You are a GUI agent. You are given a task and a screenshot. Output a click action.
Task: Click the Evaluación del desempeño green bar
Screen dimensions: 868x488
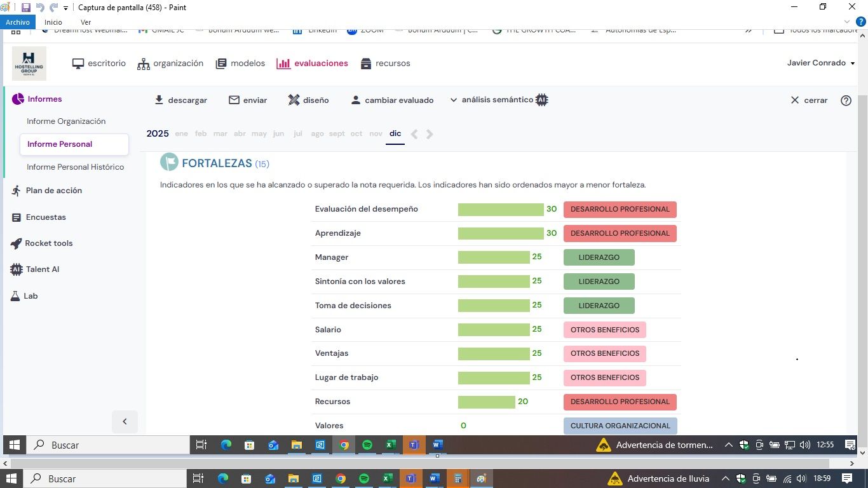coord(501,209)
